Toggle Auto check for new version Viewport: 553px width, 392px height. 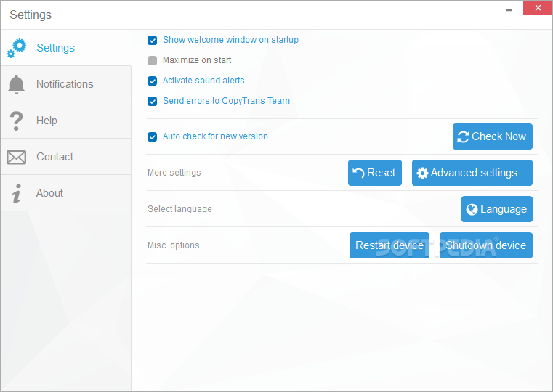(x=153, y=136)
